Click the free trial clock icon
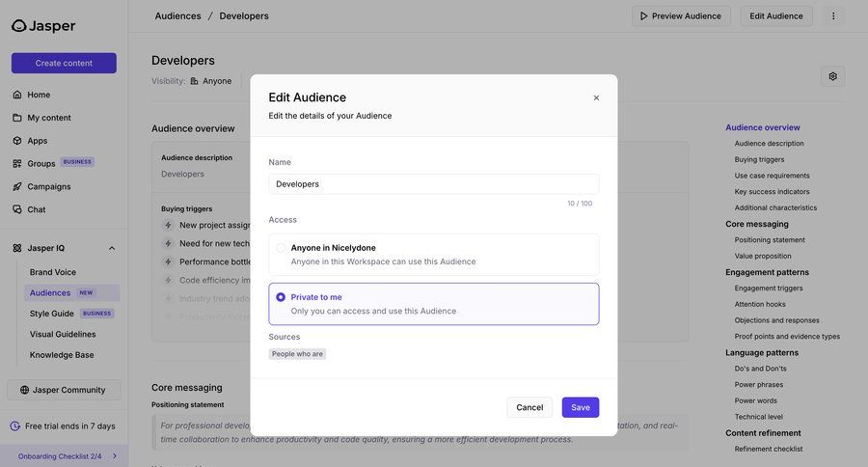This screenshot has height=467, width=868. pyautogui.click(x=15, y=426)
